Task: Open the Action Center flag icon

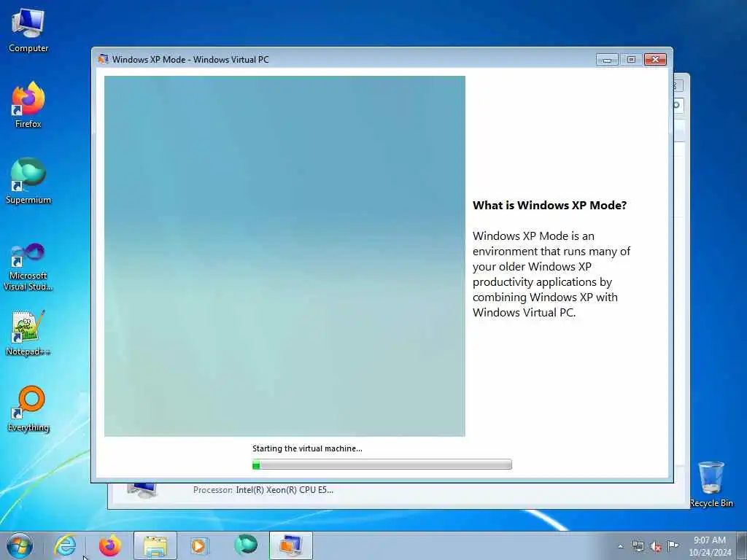Action: pos(673,546)
